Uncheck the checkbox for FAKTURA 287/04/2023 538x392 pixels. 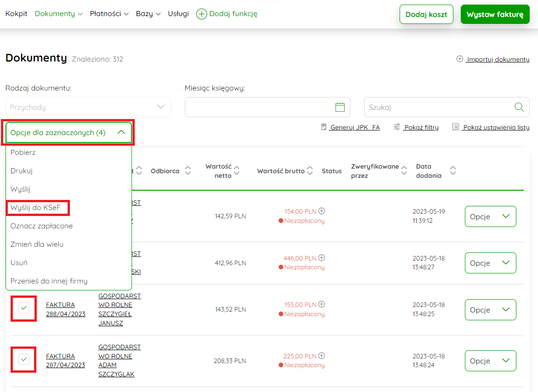coord(24,359)
